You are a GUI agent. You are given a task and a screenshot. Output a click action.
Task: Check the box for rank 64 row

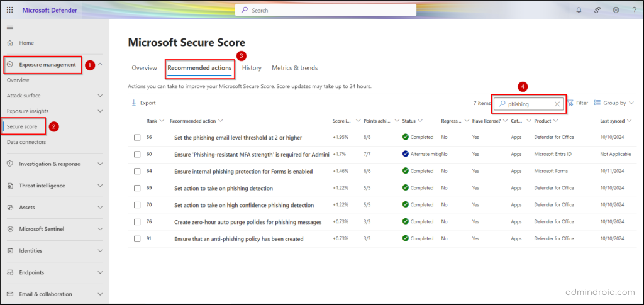coord(137,171)
